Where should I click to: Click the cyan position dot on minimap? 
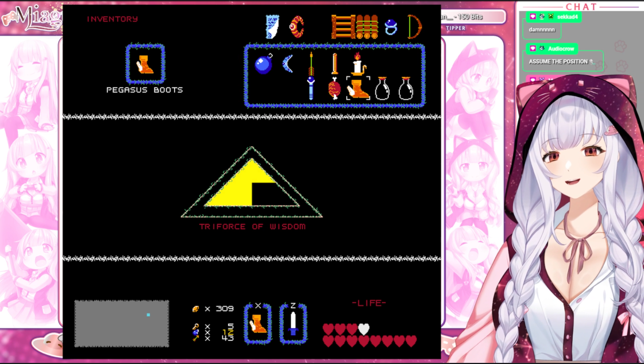click(148, 315)
